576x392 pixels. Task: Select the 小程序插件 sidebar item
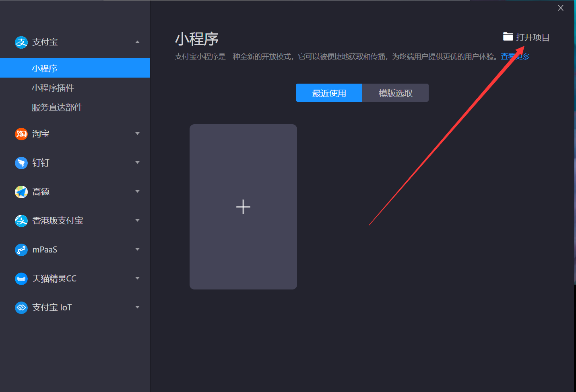[x=75, y=88]
